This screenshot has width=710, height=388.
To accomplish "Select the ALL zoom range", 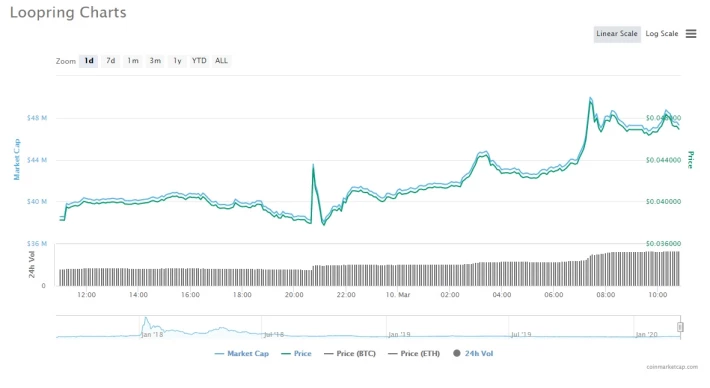I will 221,61.
